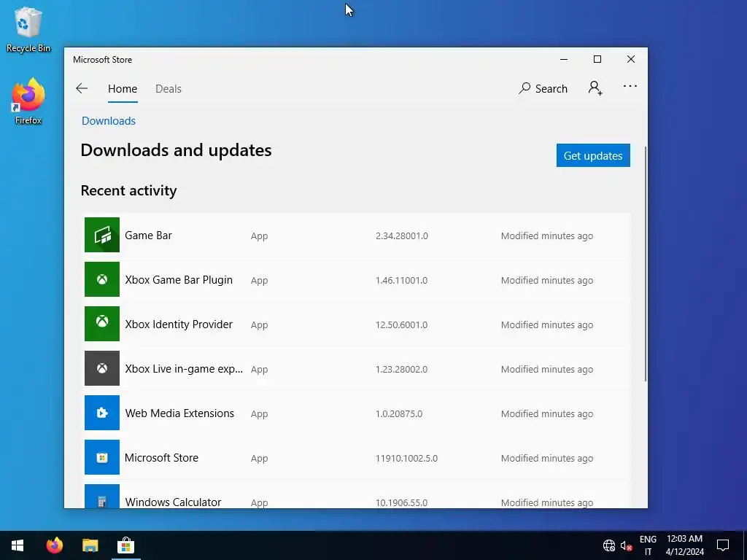Screen dimensions: 747x560
Task: Maximize the Microsoft Store window
Action: pyautogui.click(x=597, y=60)
